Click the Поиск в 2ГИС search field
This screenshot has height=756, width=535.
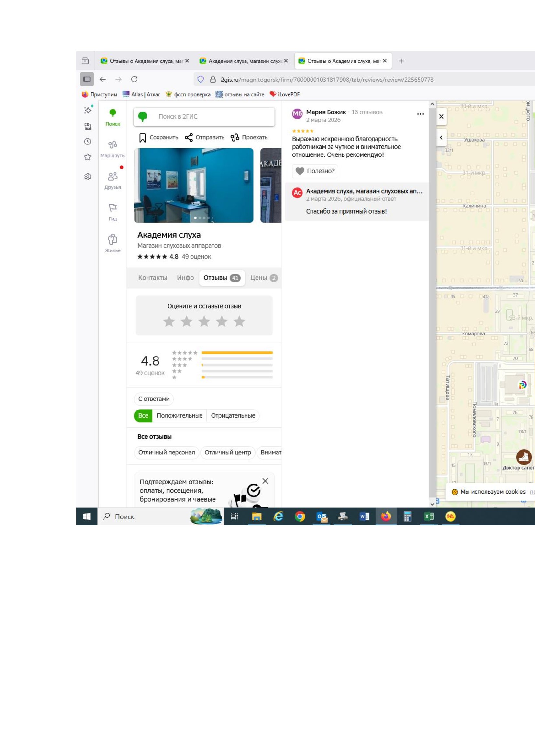tap(211, 117)
